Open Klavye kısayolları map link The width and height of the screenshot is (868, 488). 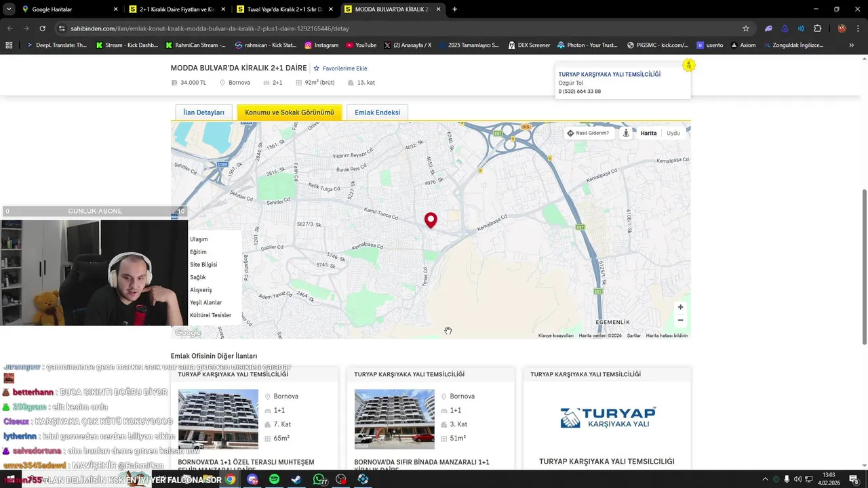tap(555, 335)
